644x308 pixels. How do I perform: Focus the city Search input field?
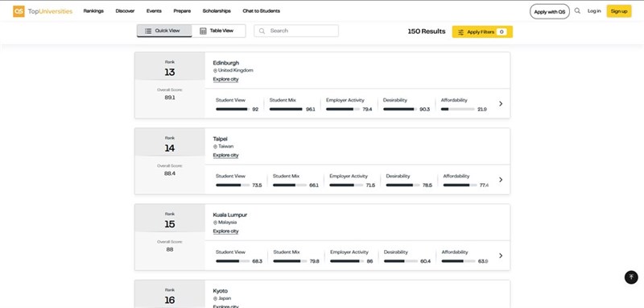click(x=296, y=31)
